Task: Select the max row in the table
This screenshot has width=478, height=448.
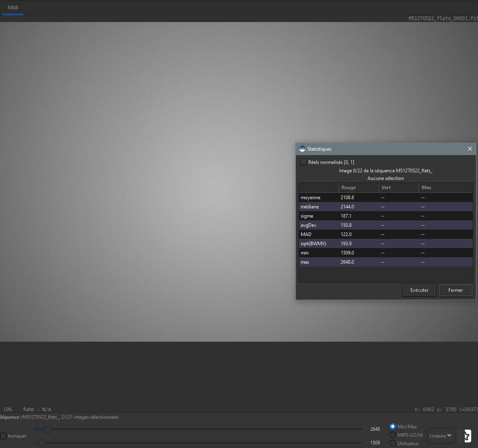Action: pos(386,262)
